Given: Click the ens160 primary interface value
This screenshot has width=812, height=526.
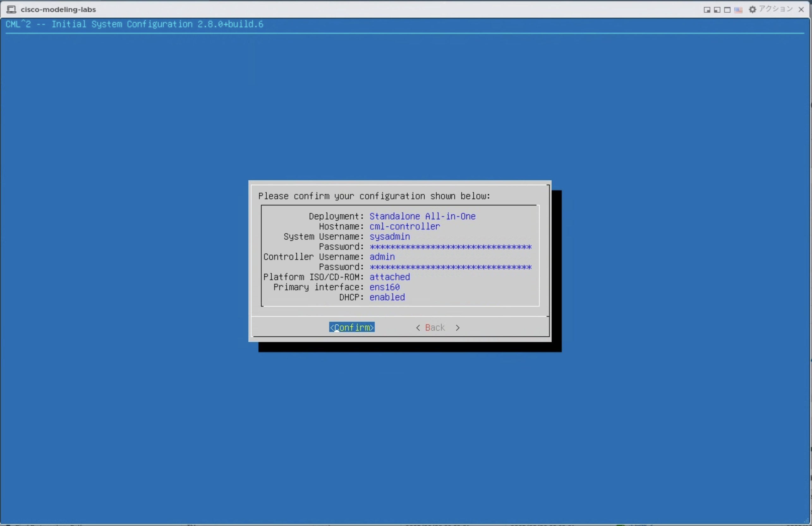Looking at the screenshot, I should 385,287.
